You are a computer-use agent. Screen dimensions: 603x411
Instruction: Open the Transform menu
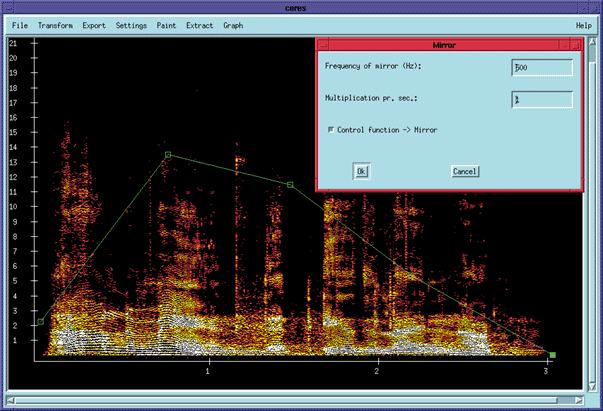coord(55,25)
